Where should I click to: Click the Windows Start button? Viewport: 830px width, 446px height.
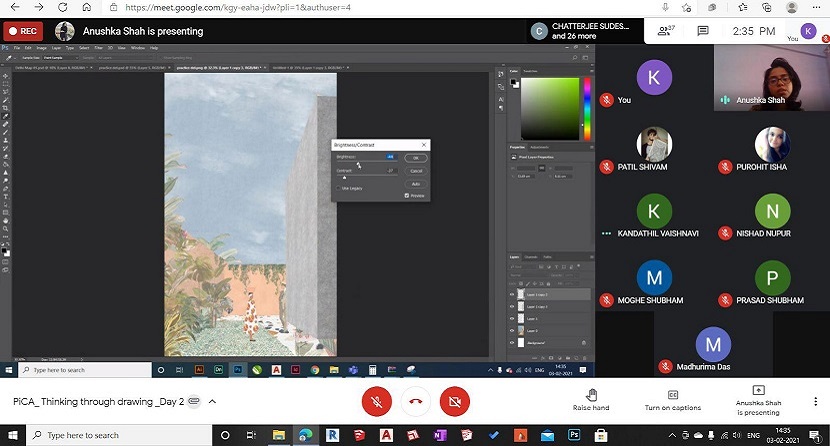[12, 435]
